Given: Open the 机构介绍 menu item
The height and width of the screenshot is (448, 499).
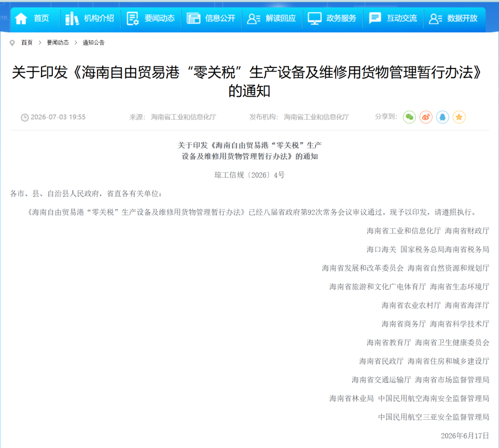Looking at the screenshot, I should [x=99, y=18].
